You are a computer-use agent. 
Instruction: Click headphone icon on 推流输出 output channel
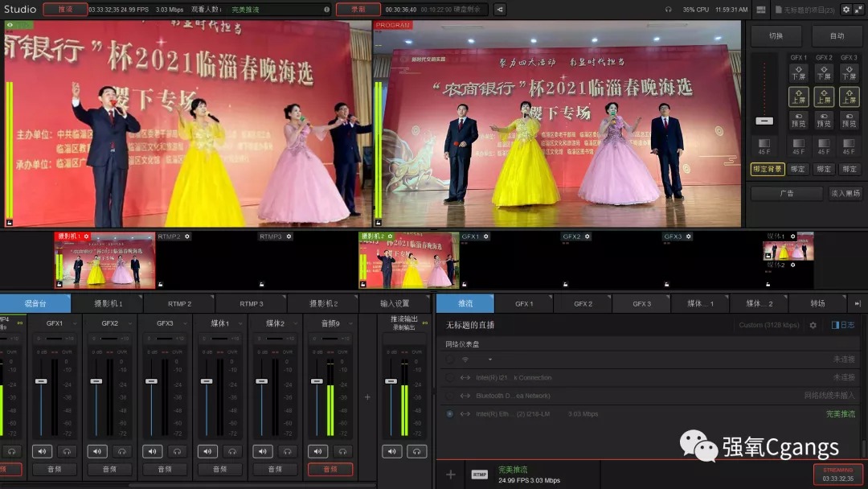pos(417,451)
